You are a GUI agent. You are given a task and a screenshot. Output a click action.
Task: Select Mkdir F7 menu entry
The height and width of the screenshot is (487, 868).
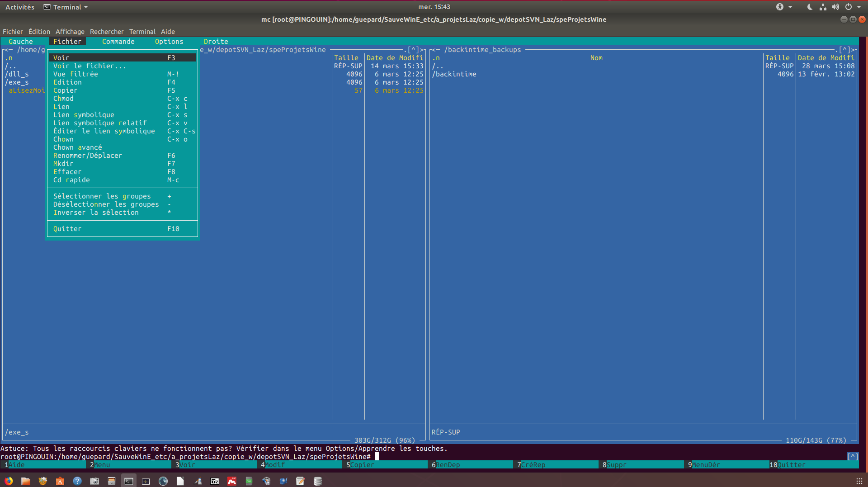[123, 164]
